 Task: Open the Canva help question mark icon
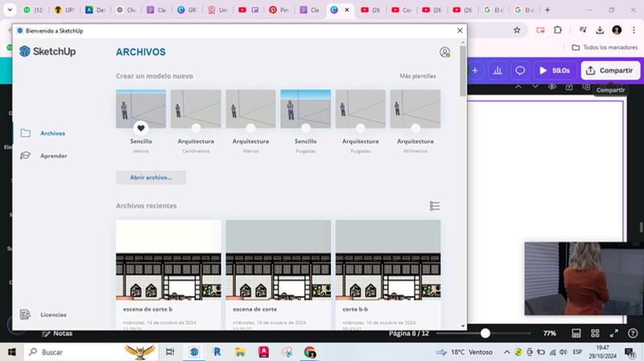coord(633,334)
